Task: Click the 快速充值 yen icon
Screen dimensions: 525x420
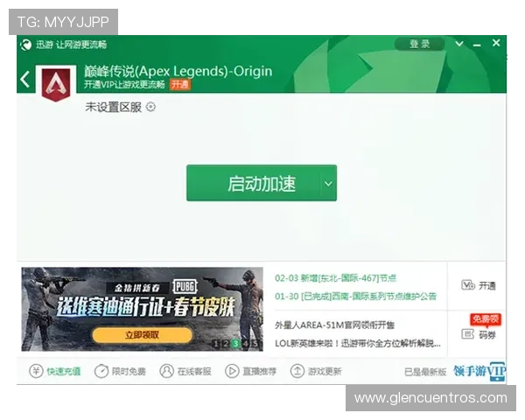Action: click(x=36, y=371)
